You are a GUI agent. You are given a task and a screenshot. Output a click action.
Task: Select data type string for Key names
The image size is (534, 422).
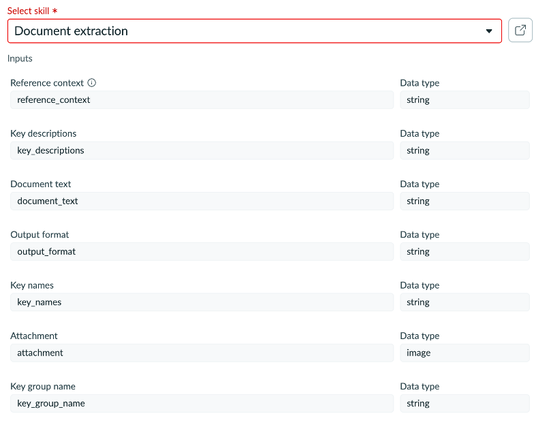tap(465, 302)
